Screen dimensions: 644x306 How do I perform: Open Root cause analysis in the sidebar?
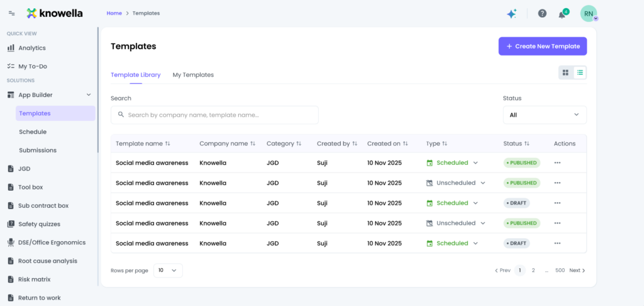(47, 261)
